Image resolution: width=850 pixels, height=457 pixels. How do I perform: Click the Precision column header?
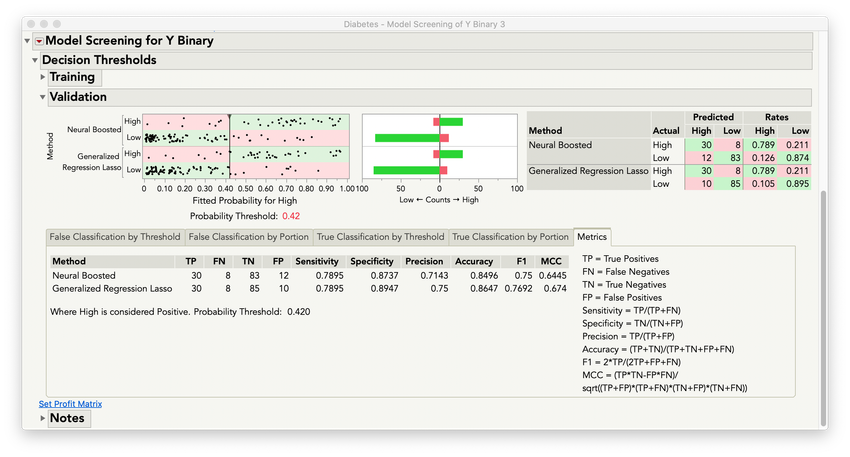(x=424, y=261)
